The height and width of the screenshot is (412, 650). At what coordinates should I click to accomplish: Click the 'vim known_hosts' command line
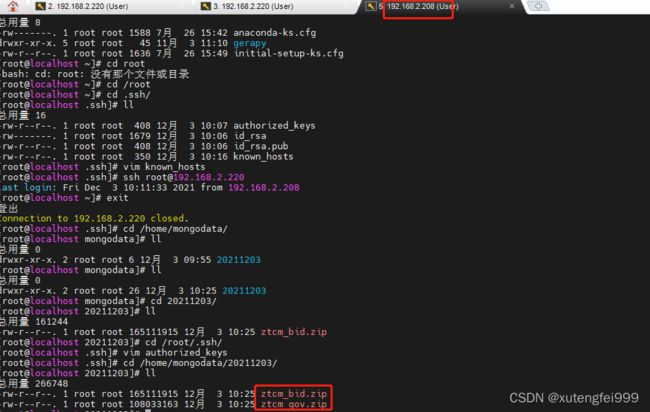[x=103, y=167]
